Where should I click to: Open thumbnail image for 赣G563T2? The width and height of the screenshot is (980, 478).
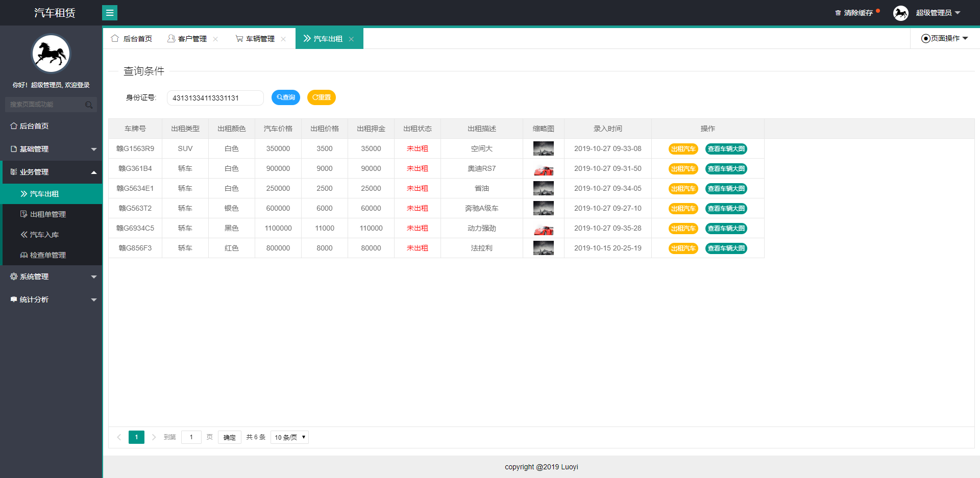pyautogui.click(x=544, y=208)
